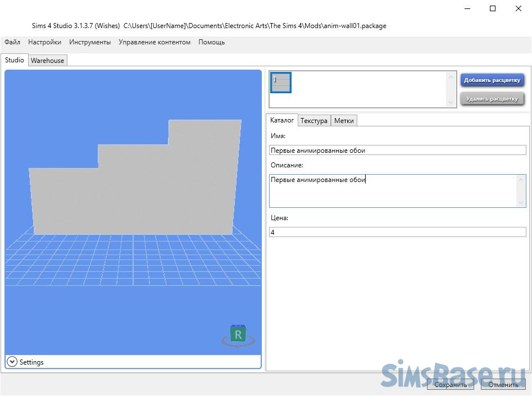Open the Управление контентом menu
This screenshot has width=532, height=396.
(x=154, y=42)
